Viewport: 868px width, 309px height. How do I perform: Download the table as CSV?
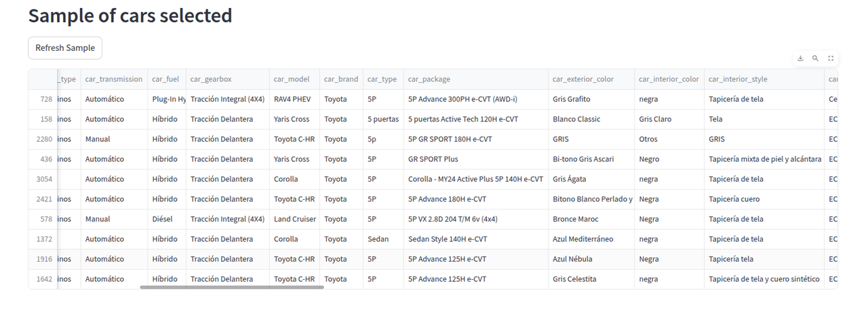(800, 58)
